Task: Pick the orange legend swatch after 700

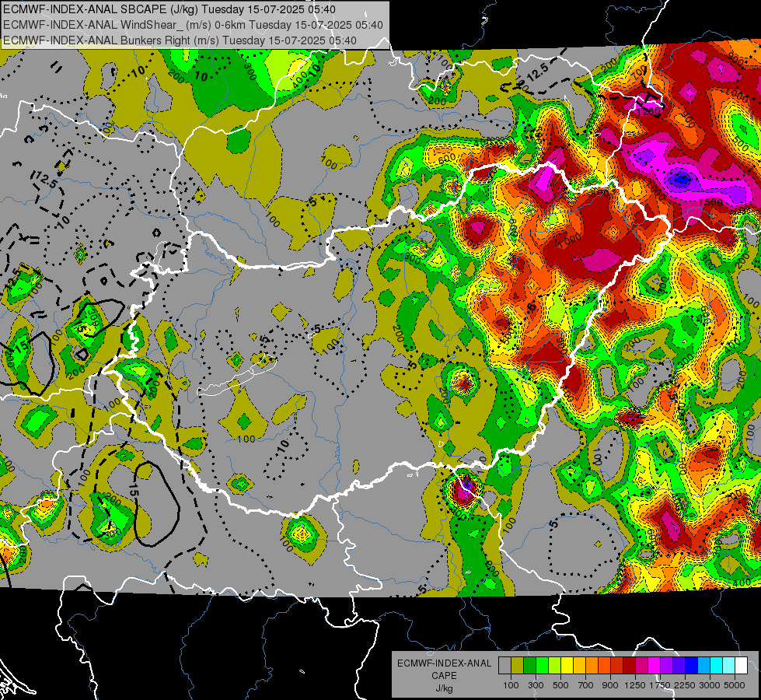Action: (x=592, y=665)
